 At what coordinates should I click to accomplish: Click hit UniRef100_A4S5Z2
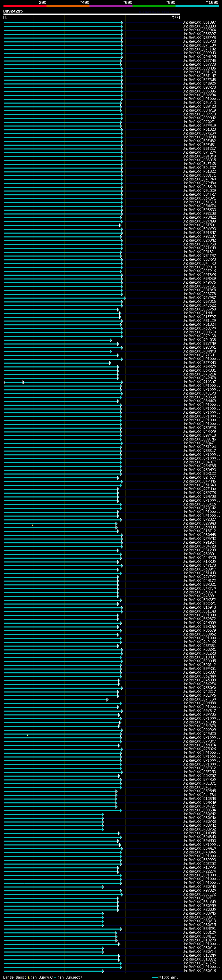coord(199,306)
